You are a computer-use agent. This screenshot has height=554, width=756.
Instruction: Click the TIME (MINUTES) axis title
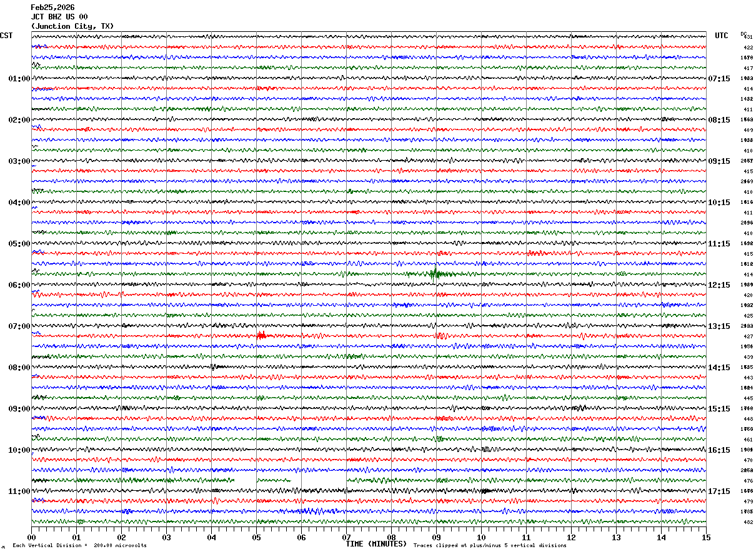point(376,544)
